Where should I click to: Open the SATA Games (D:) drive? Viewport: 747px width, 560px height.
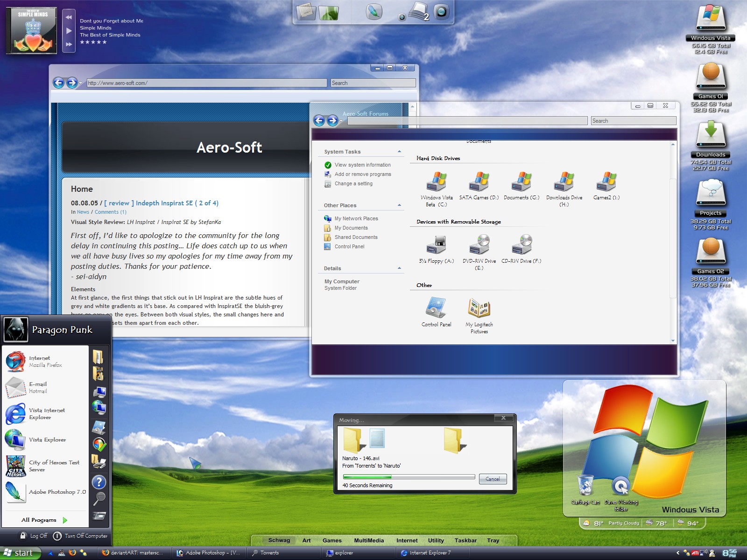[479, 186]
